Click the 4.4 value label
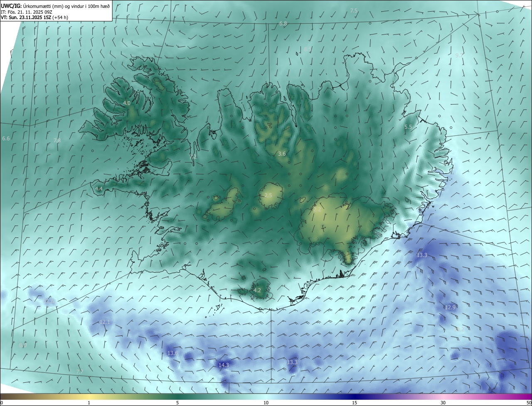Screen dimensions: 532x406 click(99, 188)
